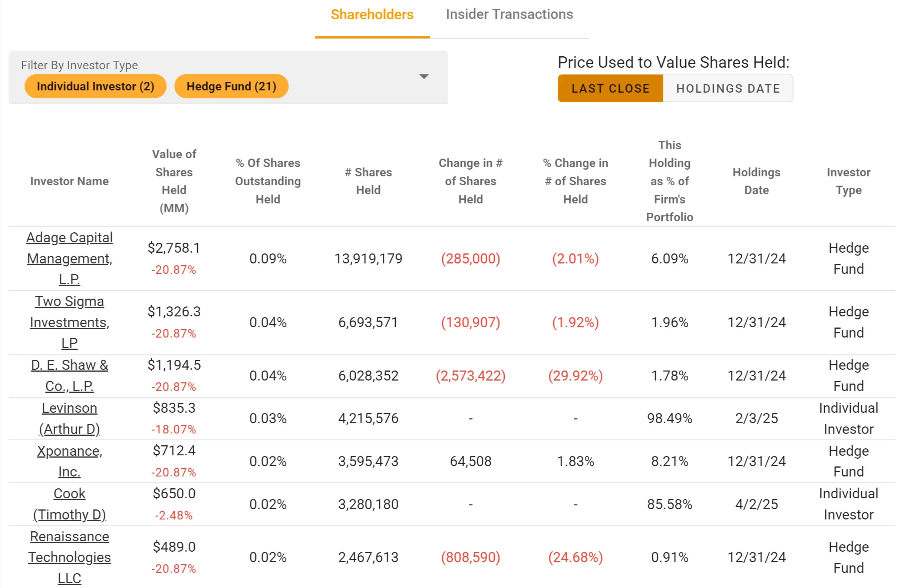Sort by # Shares Held column header

click(368, 181)
